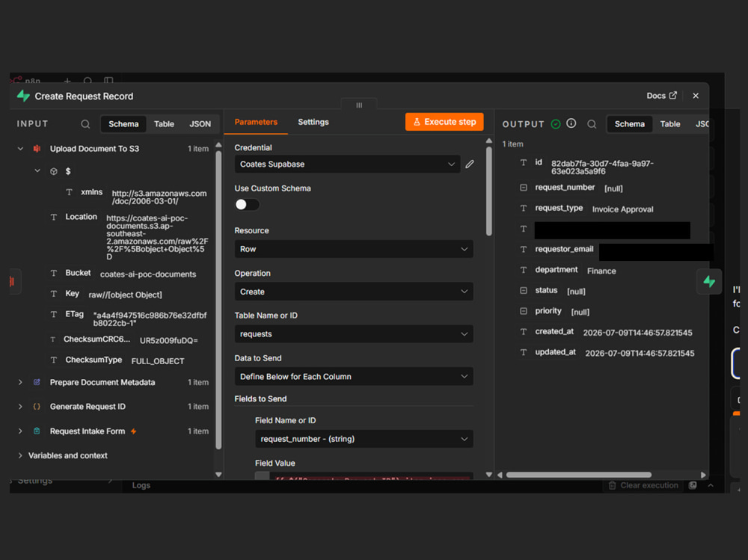
Task: Click Clear execution button
Action: click(x=643, y=485)
